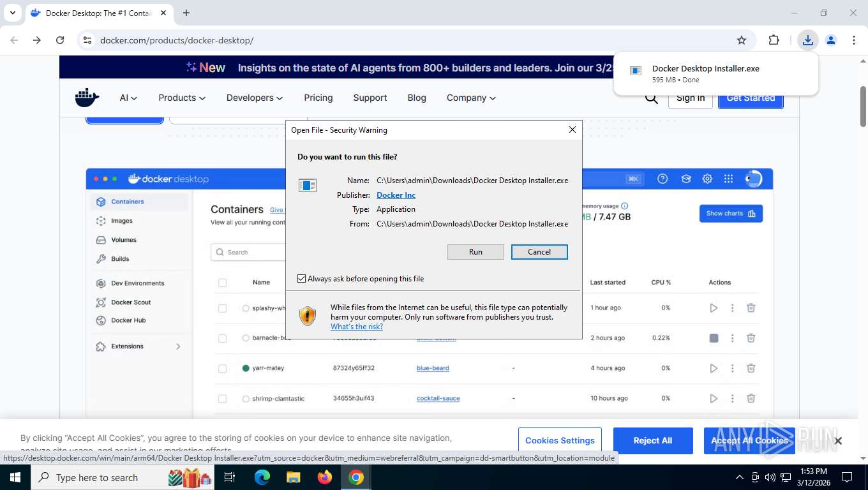Open Task View on the taskbar
Image resolution: width=868 pixels, height=490 pixels.
(x=230, y=477)
